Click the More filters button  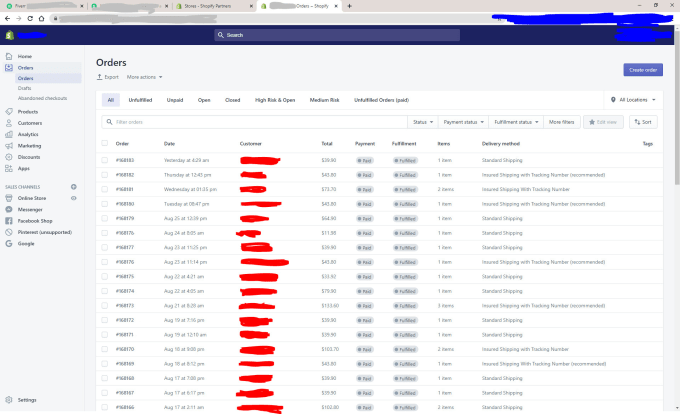pos(561,122)
